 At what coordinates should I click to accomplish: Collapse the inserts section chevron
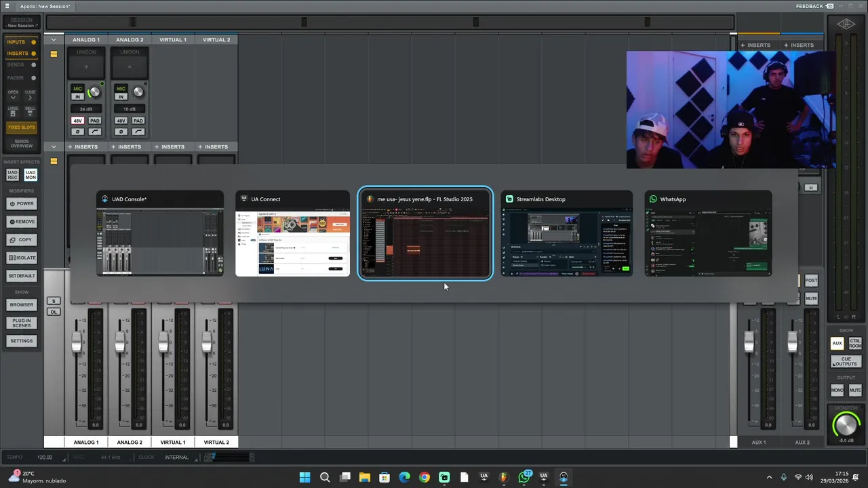[x=54, y=147]
